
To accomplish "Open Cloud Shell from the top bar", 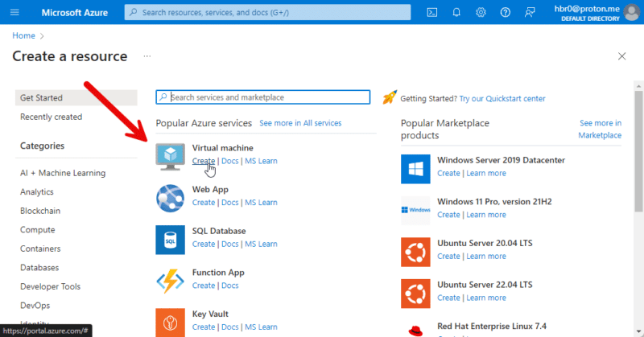I will coord(432,12).
